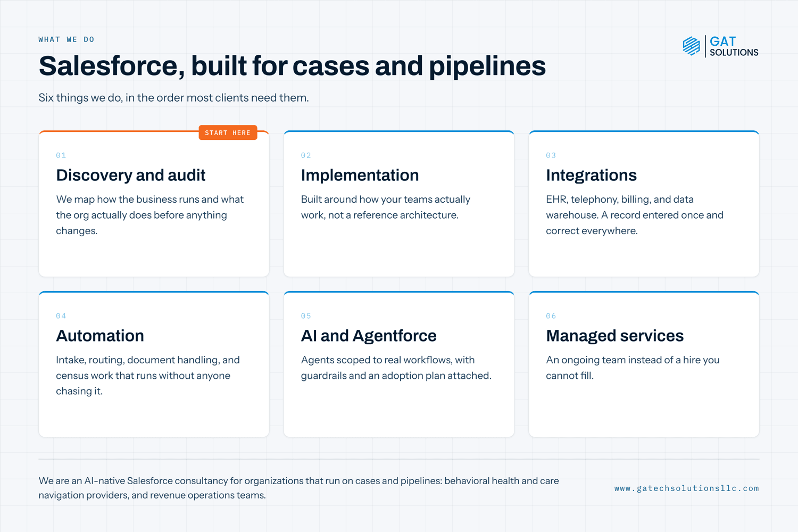Select the Implementation card title
This screenshot has height=532, width=798.
pos(360,175)
